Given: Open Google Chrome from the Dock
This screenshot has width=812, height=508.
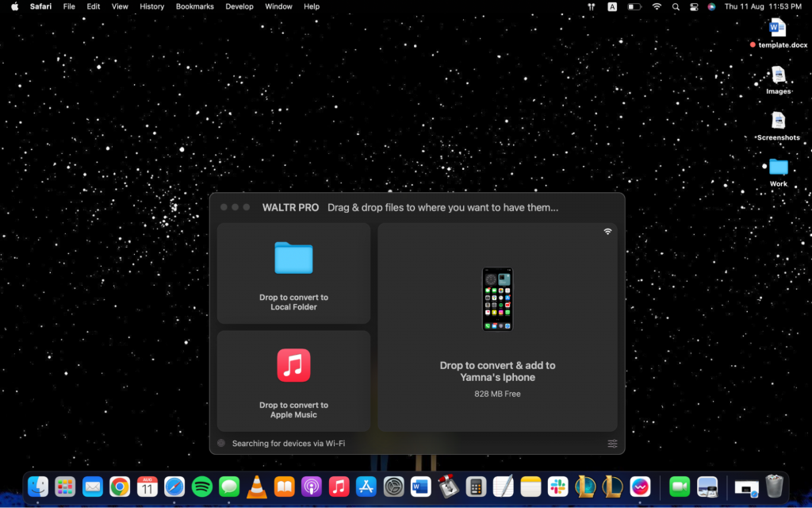Looking at the screenshot, I should point(120,487).
